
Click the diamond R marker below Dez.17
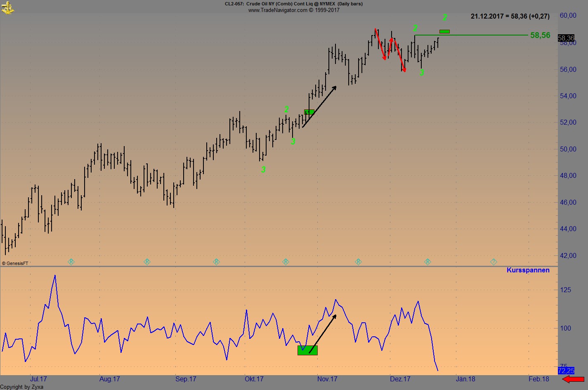(x=427, y=262)
